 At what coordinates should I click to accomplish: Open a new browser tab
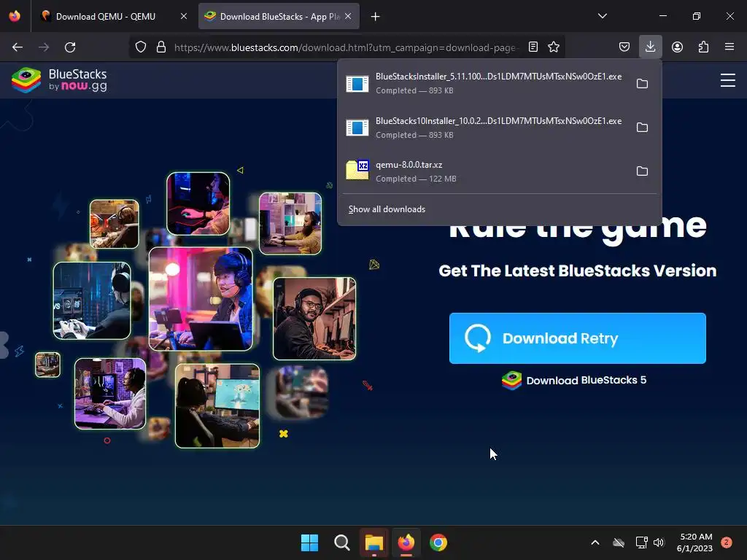[x=376, y=17]
